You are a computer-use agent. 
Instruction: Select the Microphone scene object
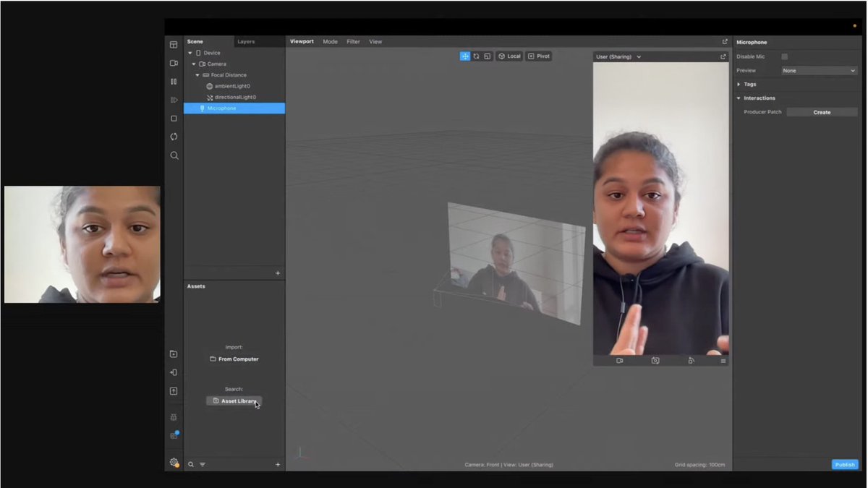pyautogui.click(x=234, y=108)
